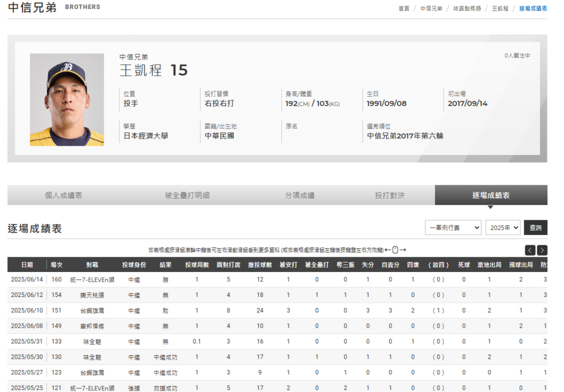Click the 對戰 column header

coord(92,265)
